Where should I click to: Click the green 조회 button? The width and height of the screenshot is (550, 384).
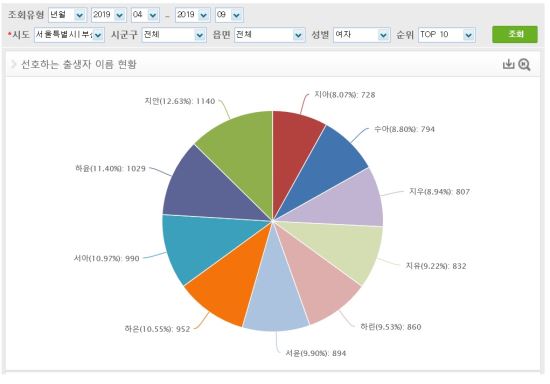coord(515,34)
